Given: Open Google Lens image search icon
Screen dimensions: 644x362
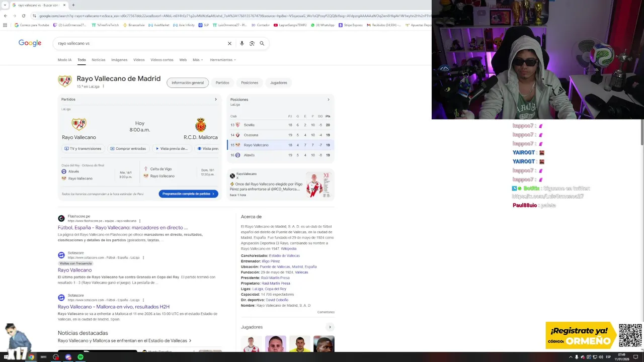Looking at the screenshot, I should point(252,43).
